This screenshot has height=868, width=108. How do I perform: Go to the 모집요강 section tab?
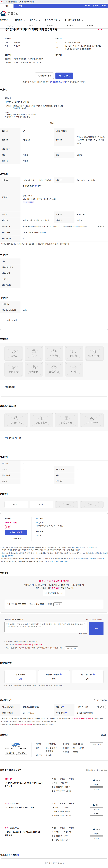click(x=10, y=26)
